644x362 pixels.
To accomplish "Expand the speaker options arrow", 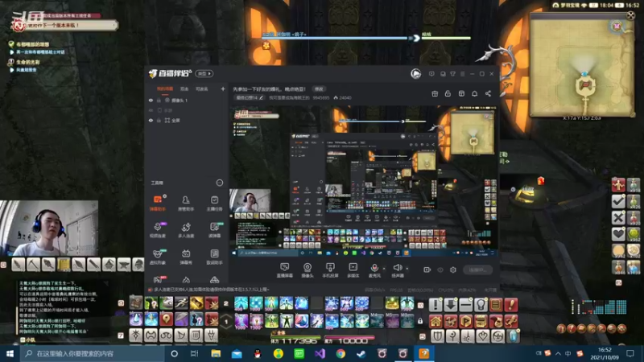I will [x=407, y=269].
